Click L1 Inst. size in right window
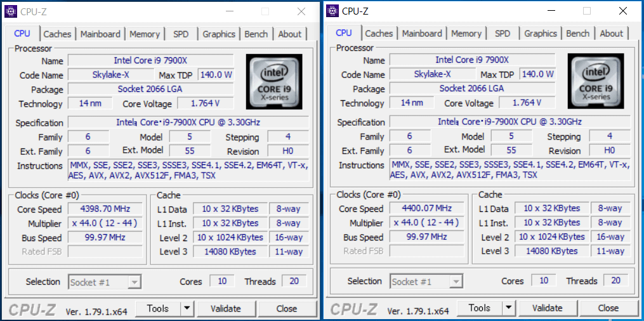 point(551,223)
